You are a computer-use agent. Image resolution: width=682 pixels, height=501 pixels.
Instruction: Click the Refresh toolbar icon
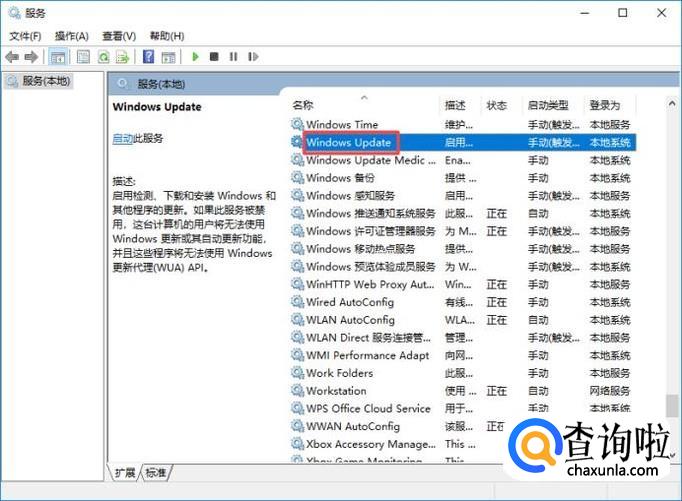pyautogui.click(x=103, y=57)
